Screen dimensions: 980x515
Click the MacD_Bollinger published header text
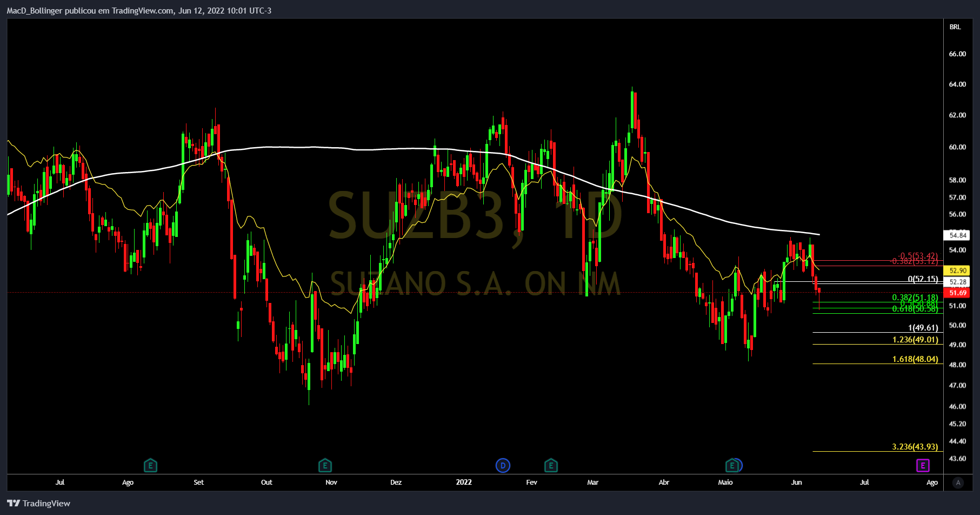(139, 10)
